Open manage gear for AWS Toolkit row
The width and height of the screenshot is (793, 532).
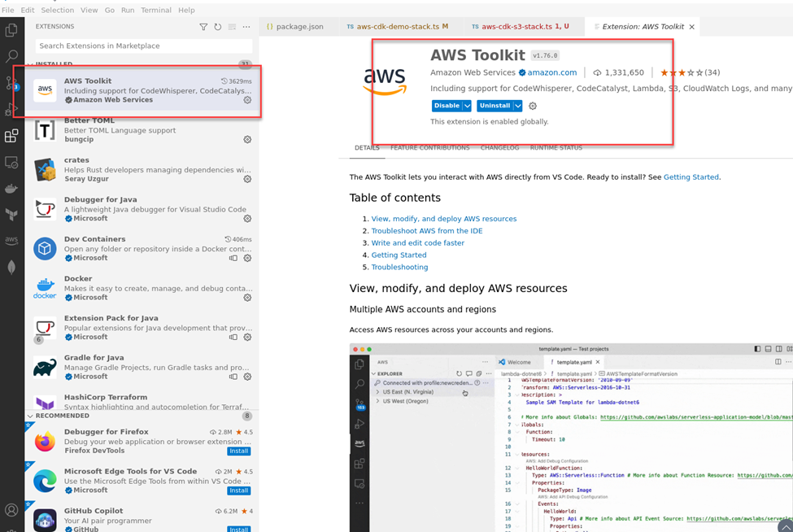(x=247, y=100)
